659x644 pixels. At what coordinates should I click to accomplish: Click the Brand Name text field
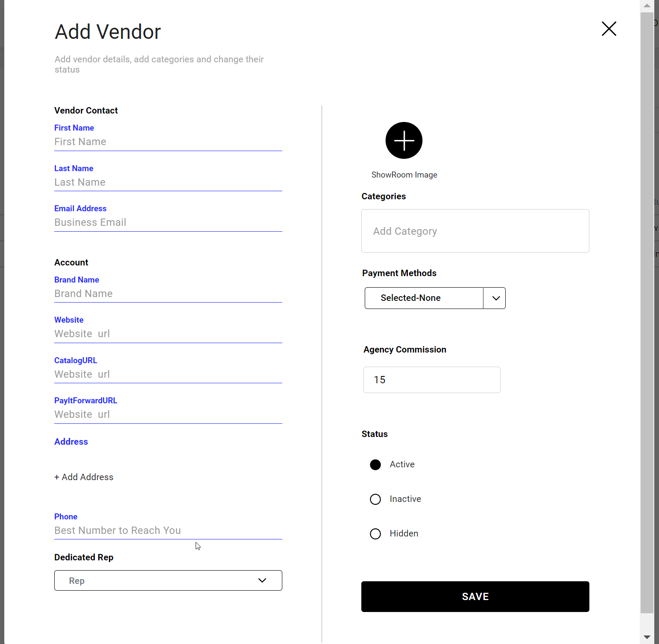coord(168,294)
